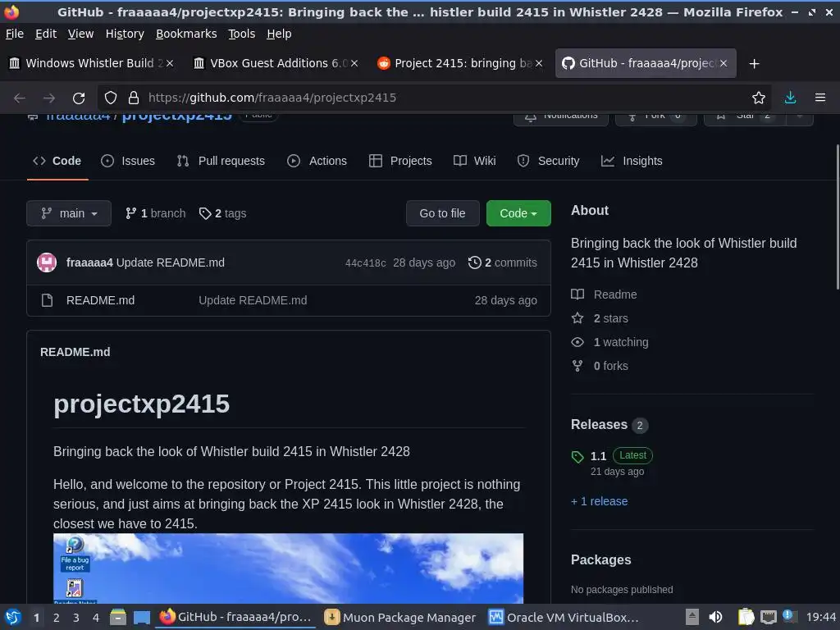This screenshot has width=840, height=630.
Task: Click the Readme book icon in About
Action: click(577, 294)
